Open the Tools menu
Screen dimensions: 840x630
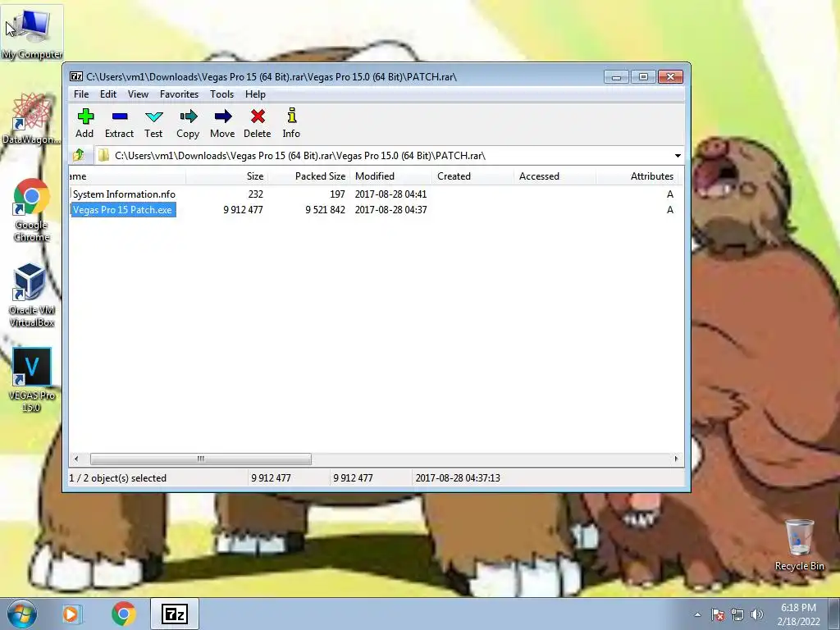coord(221,94)
